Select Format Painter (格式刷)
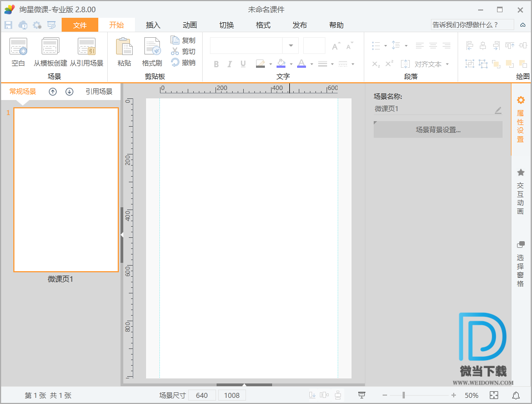This screenshot has width=532, height=404. (x=152, y=52)
